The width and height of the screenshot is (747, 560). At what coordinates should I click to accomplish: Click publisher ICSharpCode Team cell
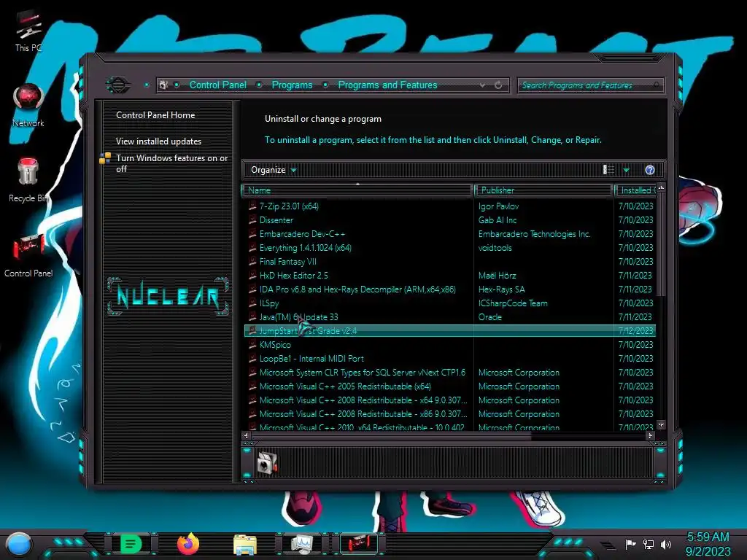[513, 303]
